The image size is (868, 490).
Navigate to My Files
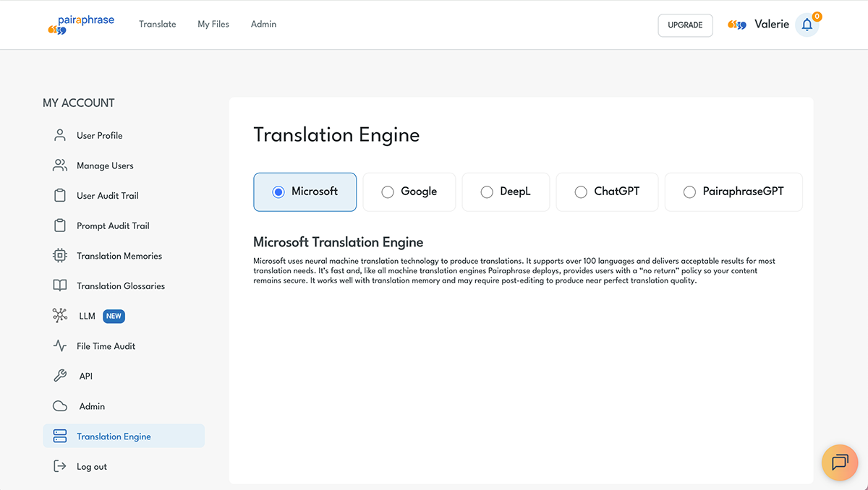point(213,24)
